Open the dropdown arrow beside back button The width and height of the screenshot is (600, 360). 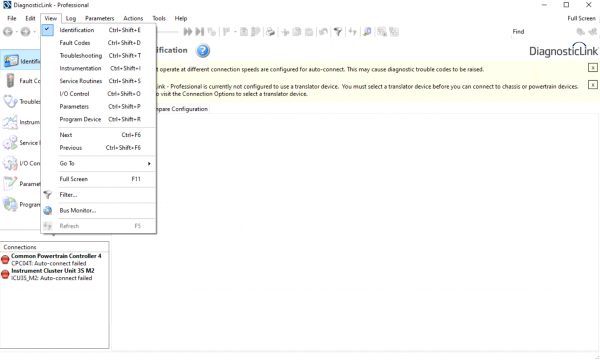[17, 32]
